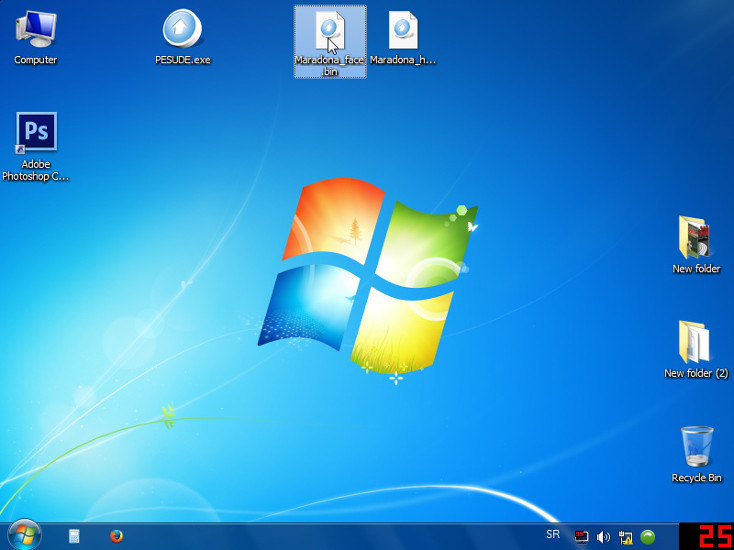734x550 pixels.
Task: Open the Windows Start menu
Action: 24,535
